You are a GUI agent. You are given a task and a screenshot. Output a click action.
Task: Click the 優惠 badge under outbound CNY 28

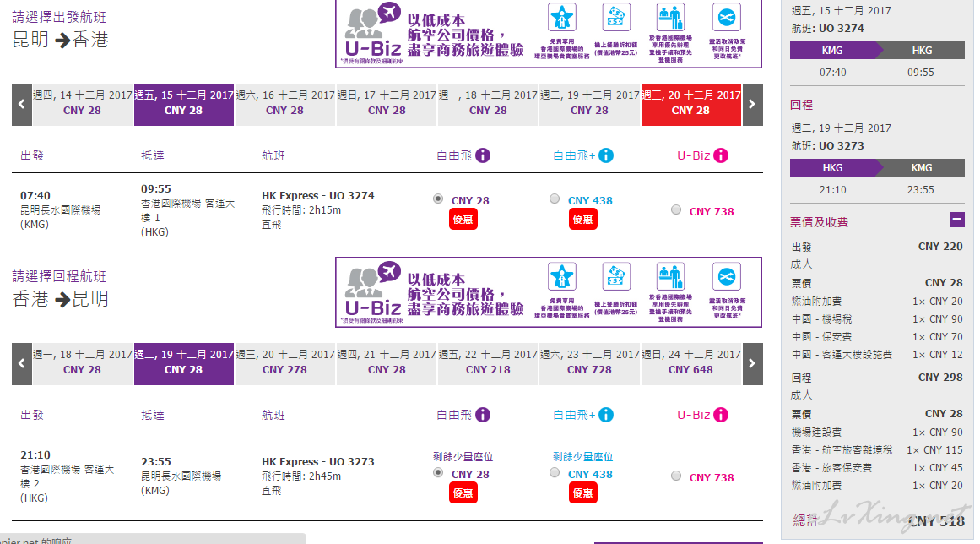[x=463, y=220]
